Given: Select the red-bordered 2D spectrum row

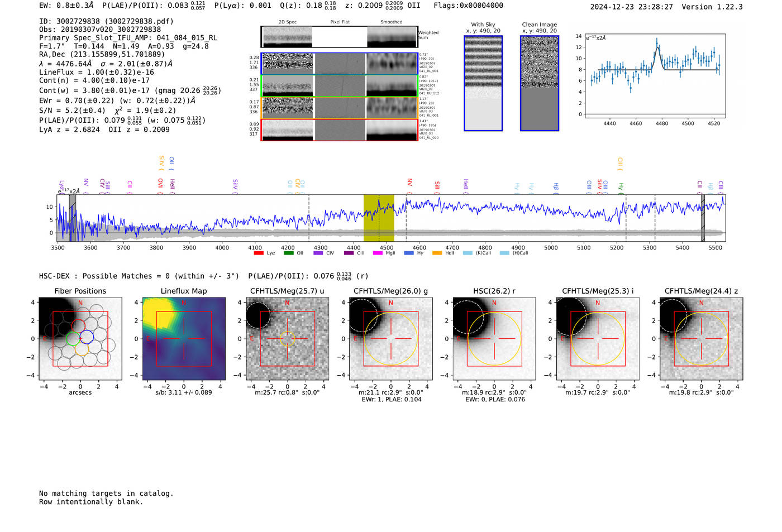Looking at the screenshot, I should [x=339, y=130].
